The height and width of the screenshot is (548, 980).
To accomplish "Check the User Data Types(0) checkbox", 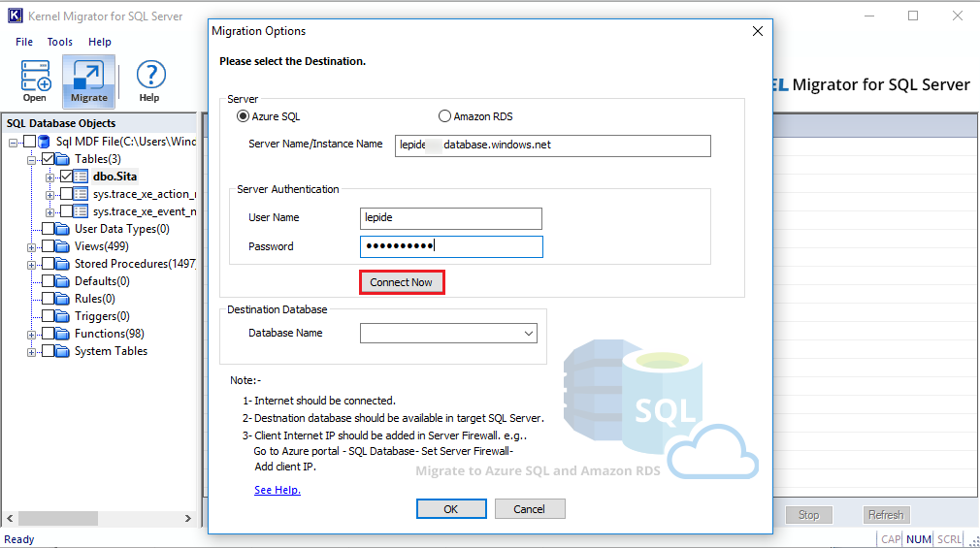I will (48, 229).
